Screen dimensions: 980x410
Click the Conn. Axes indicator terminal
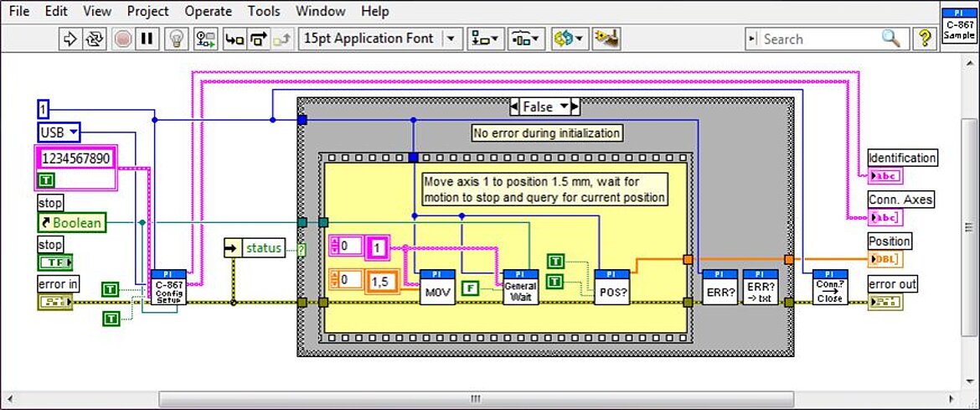coord(886,217)
